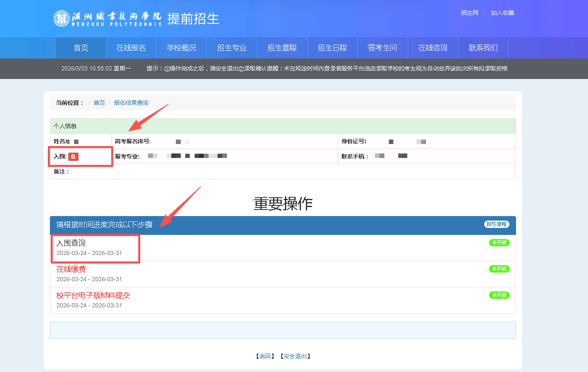This screenshot has height=372, width=588.
Task: Click the 安全退出 link at bottom
Action: pyautogui.click(x=295, y=356)
